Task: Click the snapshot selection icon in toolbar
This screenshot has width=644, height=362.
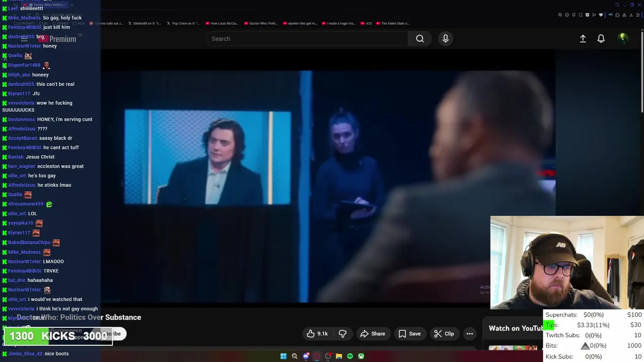Action: (x=581, y=15)
